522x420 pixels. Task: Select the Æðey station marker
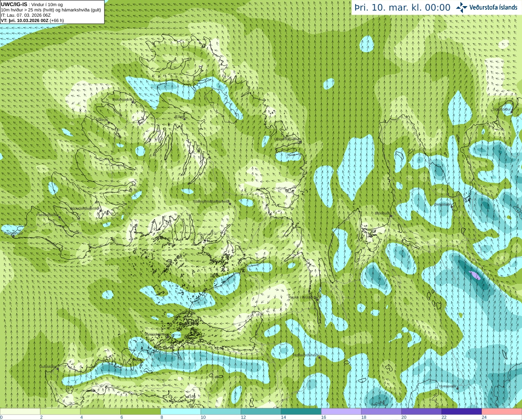pos(184,118)
